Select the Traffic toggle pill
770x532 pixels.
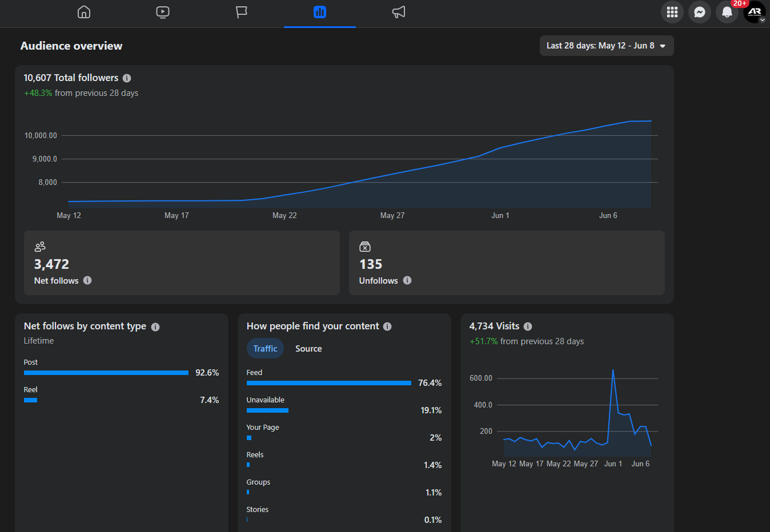pos(265,348)
